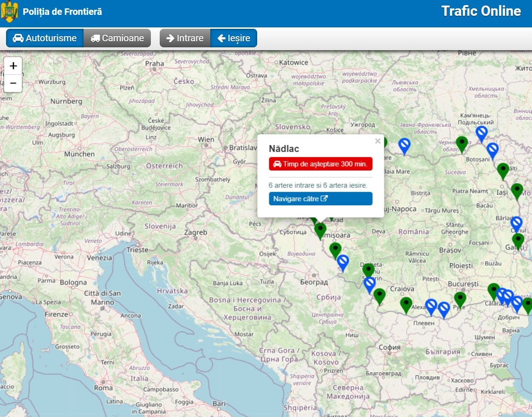Switch to Camioane truck view

[117, 38]
